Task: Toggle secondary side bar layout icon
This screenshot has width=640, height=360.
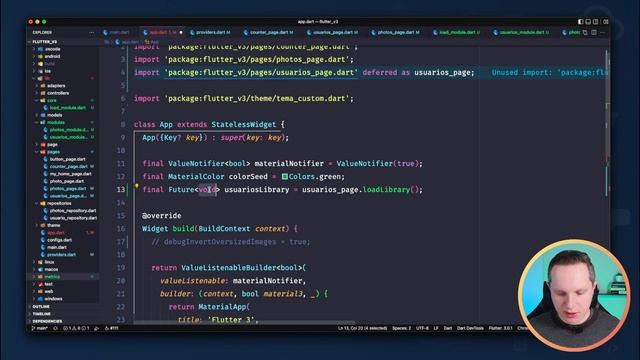Action: click(596, 22)
